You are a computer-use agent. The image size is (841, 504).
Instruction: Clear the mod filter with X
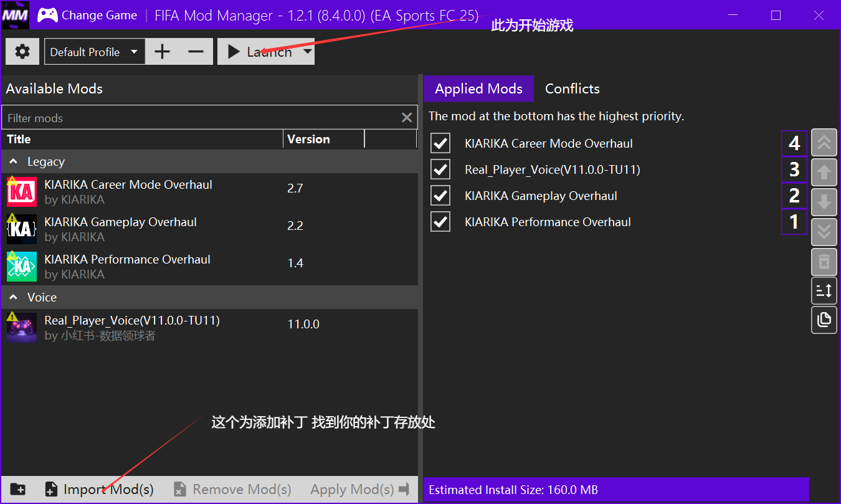[x=407, y=118]
